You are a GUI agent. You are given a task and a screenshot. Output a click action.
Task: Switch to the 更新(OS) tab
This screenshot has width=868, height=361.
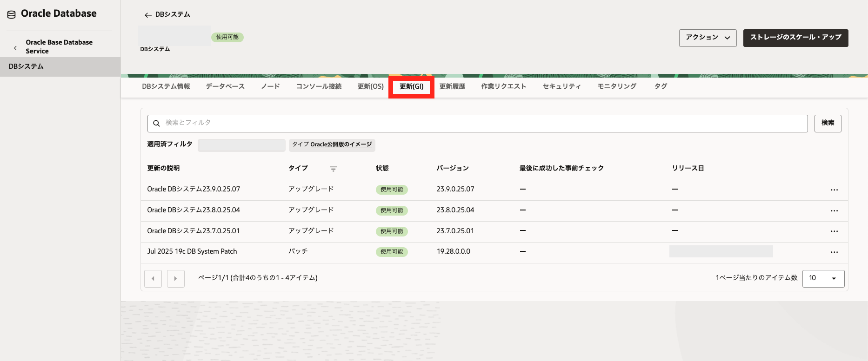click(370, 86)
